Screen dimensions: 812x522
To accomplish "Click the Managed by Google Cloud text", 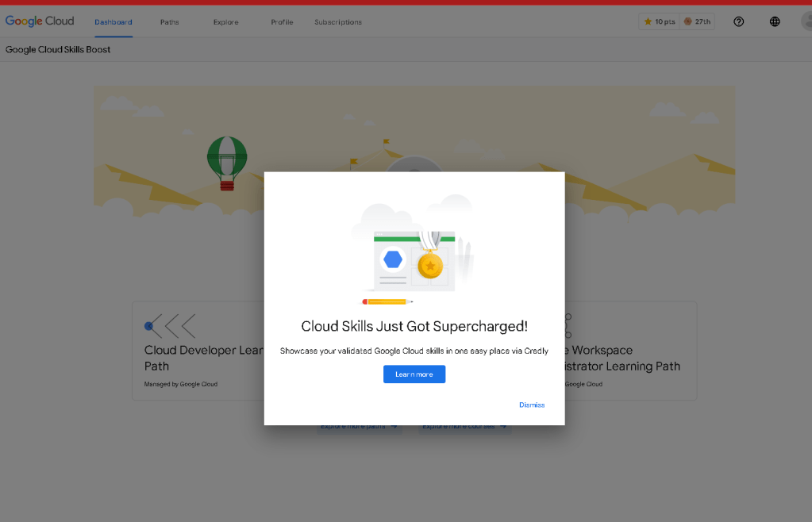I will 181,385.
